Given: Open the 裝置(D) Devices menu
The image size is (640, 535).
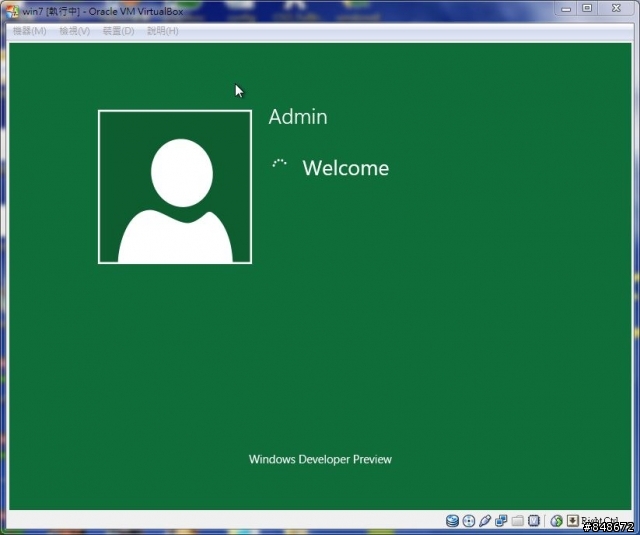Looking at the screenshot, I should click(x=118, y=31).
